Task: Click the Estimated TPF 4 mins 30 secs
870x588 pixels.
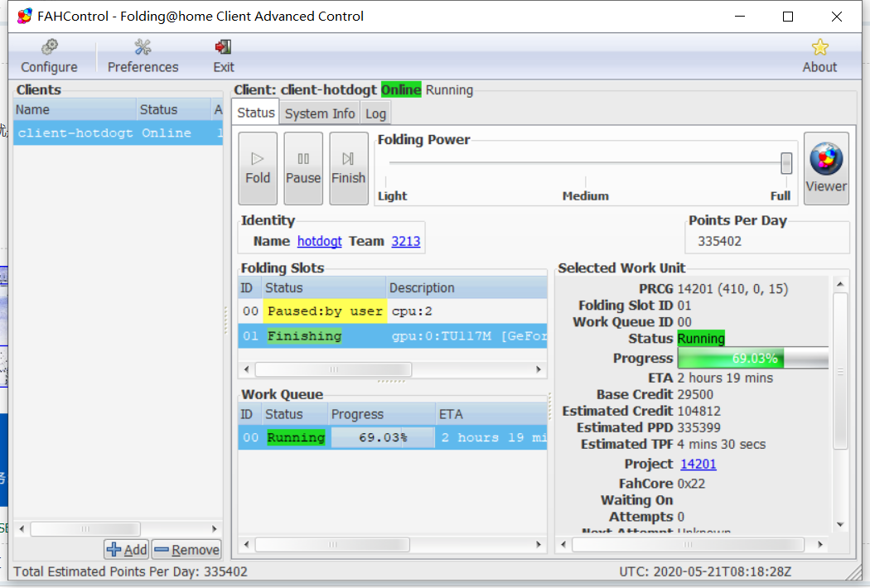Action: pos(721,445)
